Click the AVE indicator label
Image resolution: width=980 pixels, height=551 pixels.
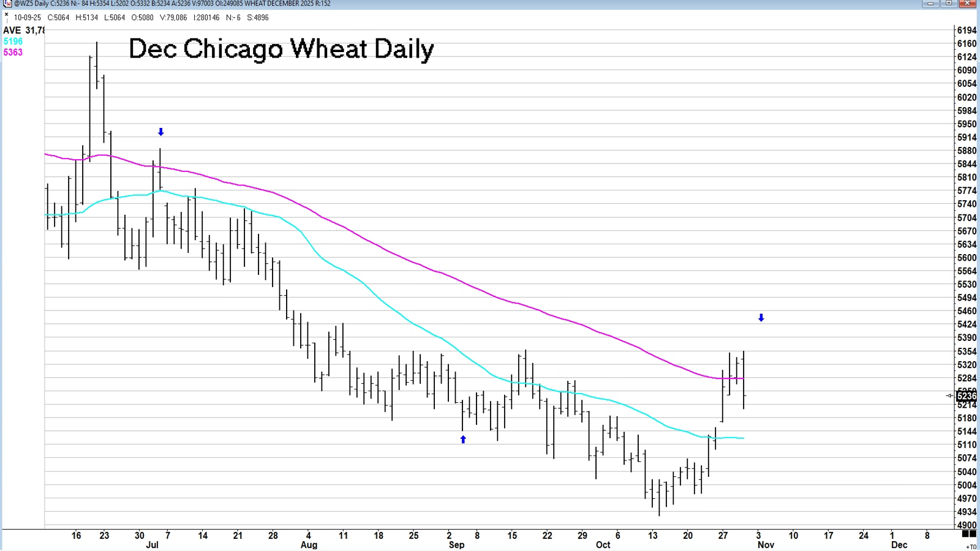click(12, 31)
